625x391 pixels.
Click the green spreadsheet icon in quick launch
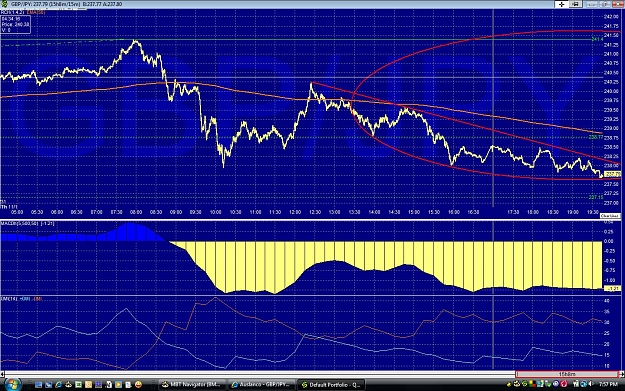point(79,385)
